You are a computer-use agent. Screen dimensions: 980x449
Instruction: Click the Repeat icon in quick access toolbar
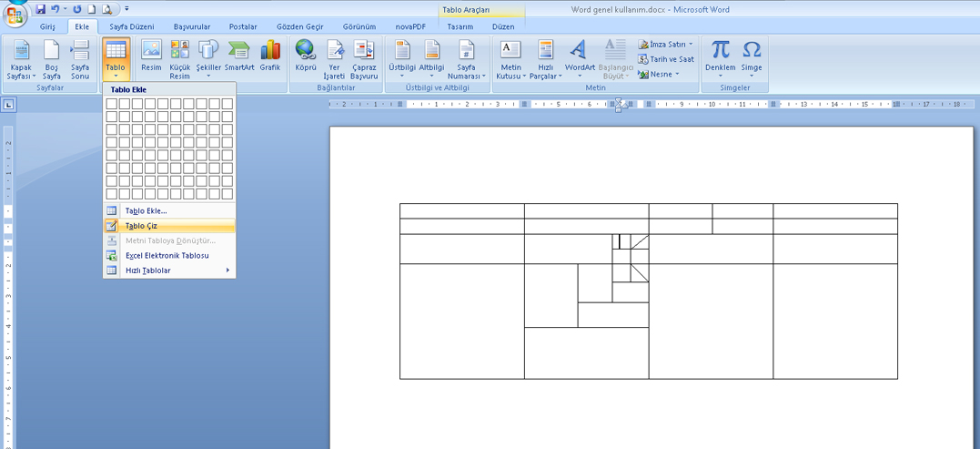[77, 9]
